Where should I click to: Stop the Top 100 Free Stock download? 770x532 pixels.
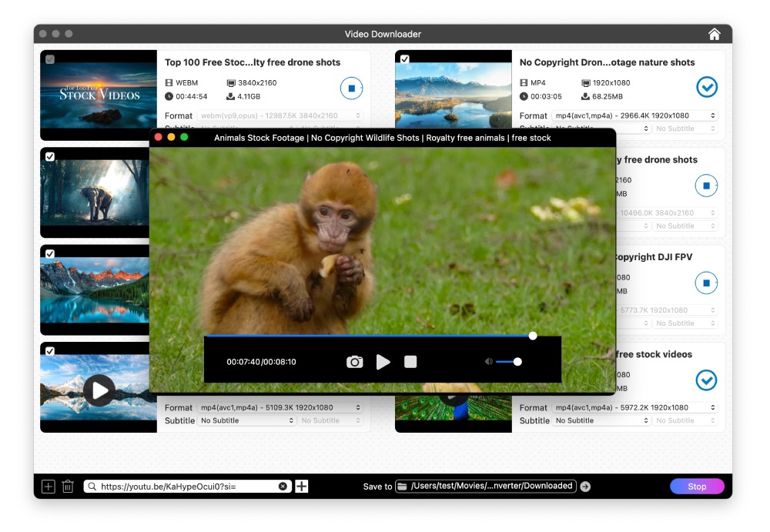point(351,89)
